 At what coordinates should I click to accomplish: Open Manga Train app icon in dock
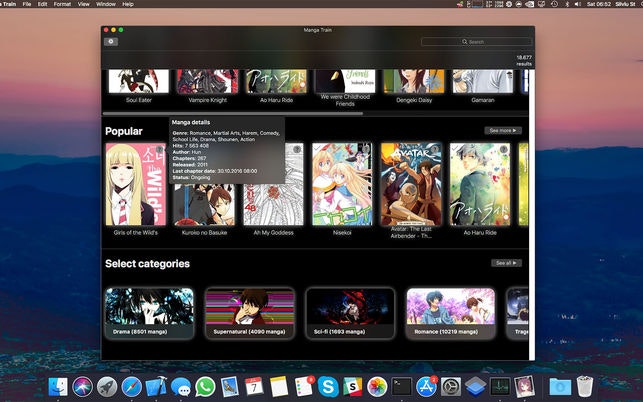(524, 387)
